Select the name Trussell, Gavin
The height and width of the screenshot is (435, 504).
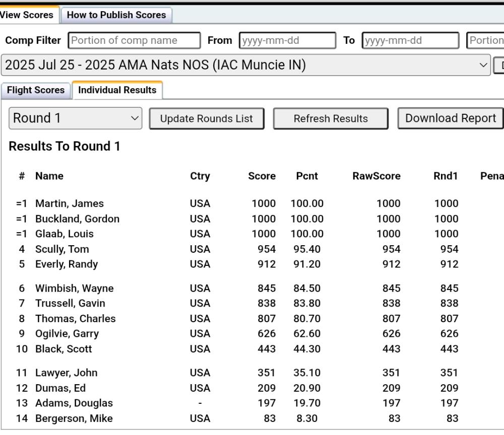coord(70,303)
